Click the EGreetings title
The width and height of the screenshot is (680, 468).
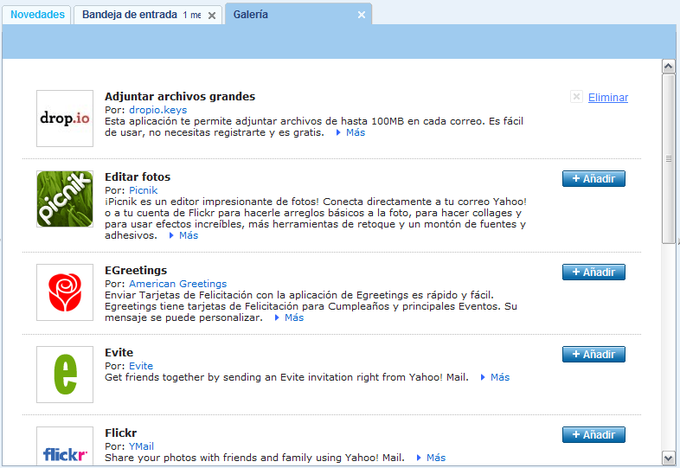coord(136,270)
